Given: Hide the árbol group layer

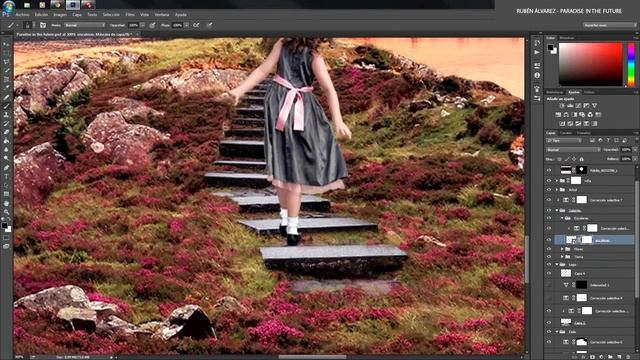Looking at the screenshot, I should [x=549, y=190].
